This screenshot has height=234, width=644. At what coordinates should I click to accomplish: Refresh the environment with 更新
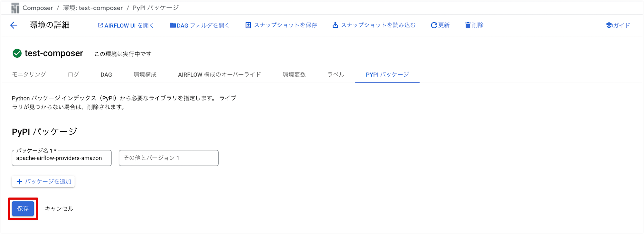[440, 25]
